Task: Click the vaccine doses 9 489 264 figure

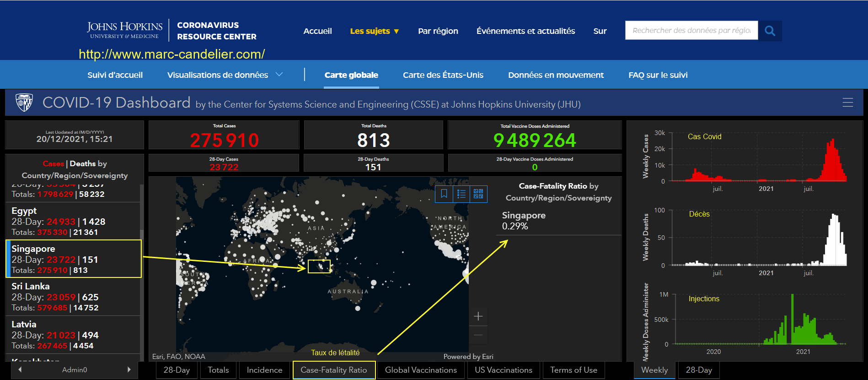Action: (535, 140)
